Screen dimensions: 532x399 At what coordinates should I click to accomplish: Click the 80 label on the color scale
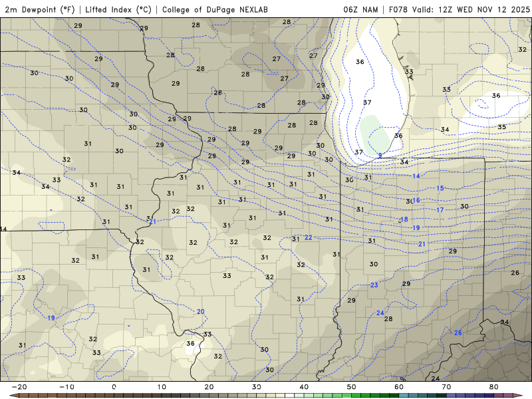click(494, 387)
